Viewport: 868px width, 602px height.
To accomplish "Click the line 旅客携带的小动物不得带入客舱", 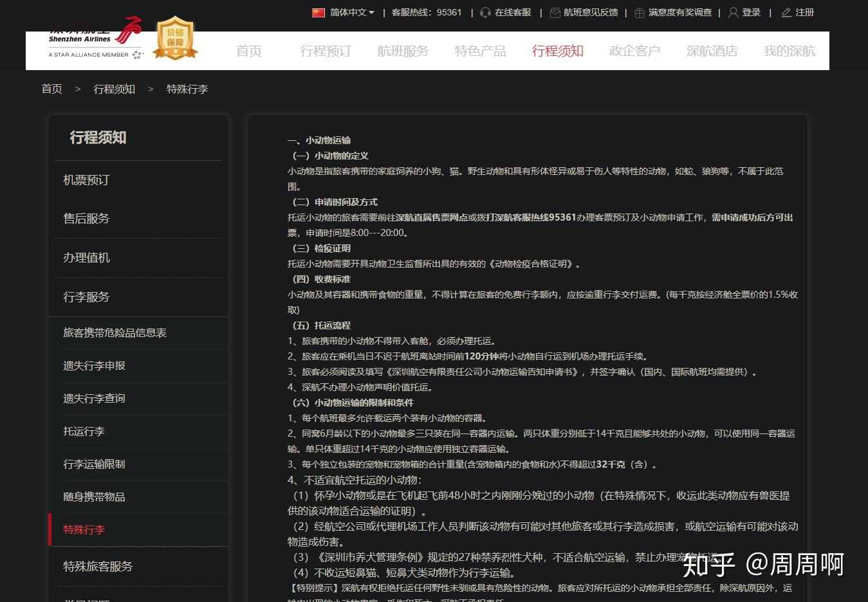I will click(x=393, y=341).
